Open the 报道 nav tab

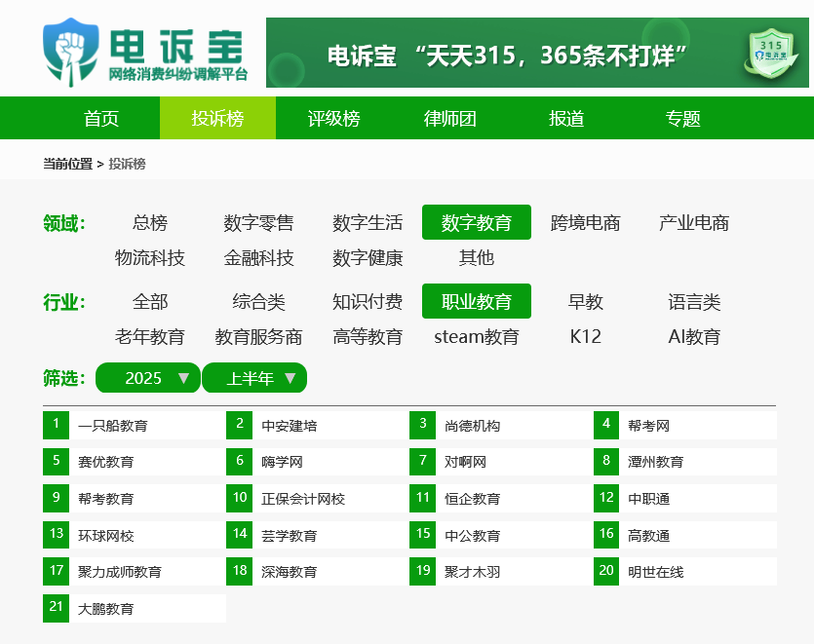[566, 118]
